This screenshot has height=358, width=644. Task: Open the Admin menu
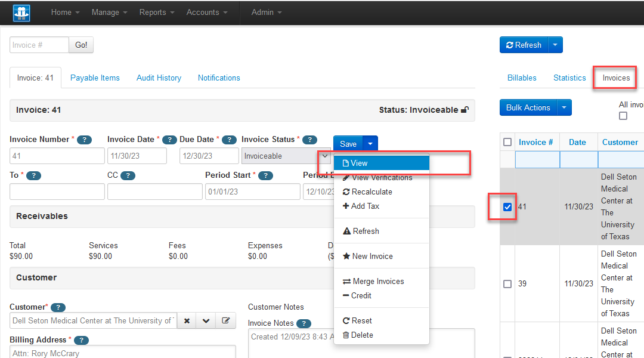click(267, 13)
